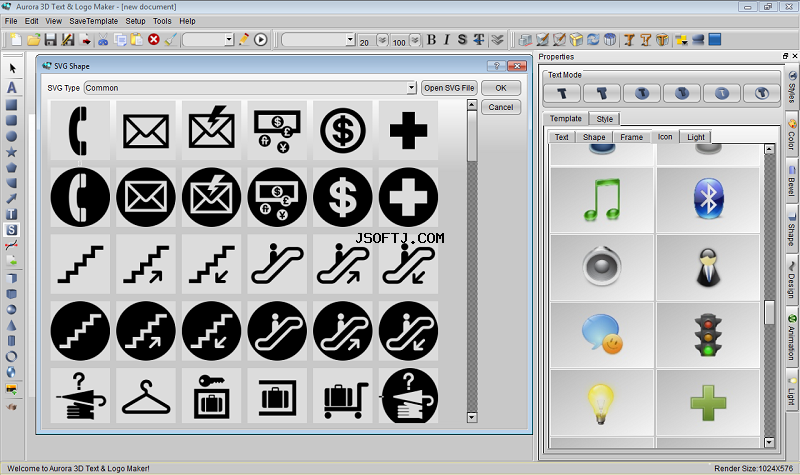800x475 pixels.
Task: Select the S SVG shape tool
Action: (x=11, y=230)
